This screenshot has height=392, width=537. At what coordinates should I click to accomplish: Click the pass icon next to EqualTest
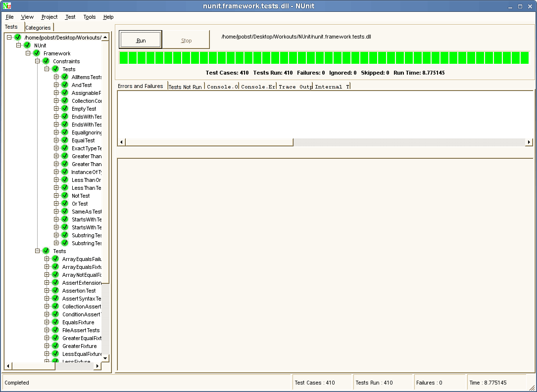click(x=65, y=140)
